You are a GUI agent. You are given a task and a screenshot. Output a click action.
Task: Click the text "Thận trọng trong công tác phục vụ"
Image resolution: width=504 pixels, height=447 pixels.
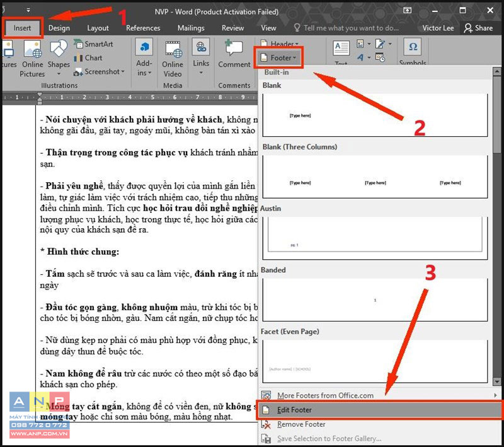pos(117,153)
